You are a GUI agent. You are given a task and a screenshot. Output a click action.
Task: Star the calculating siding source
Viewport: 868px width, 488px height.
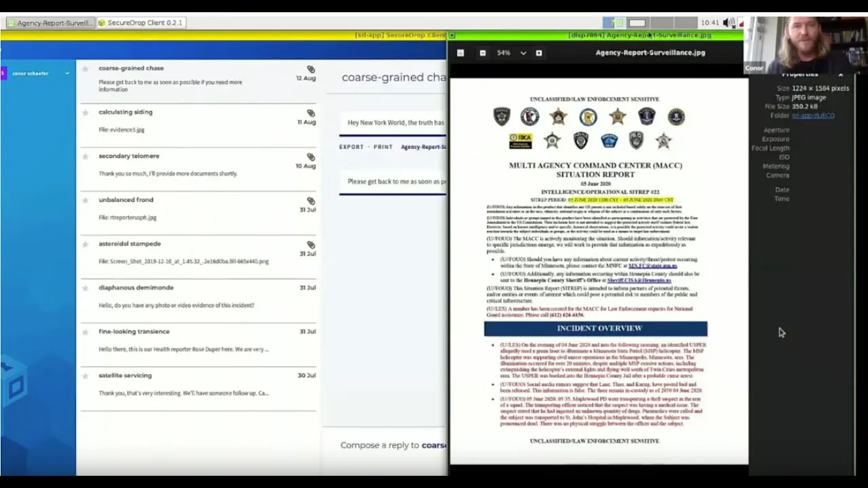(85, 113)
